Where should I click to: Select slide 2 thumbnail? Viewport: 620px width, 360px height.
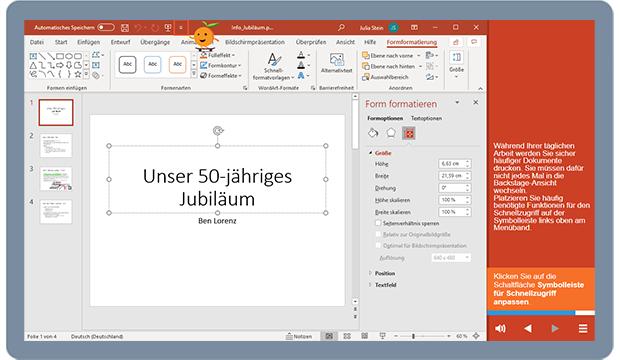click(56, 146)
